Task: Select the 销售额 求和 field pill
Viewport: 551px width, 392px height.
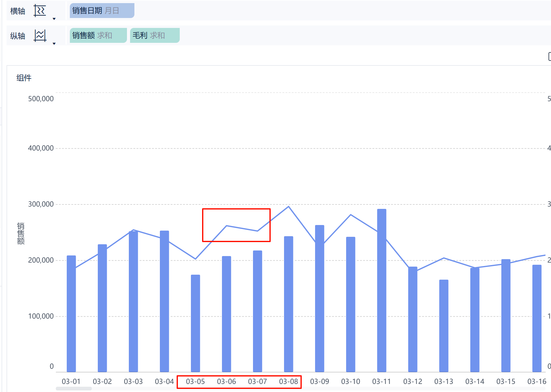Action: pyautogui.click(x=98, y=35)
